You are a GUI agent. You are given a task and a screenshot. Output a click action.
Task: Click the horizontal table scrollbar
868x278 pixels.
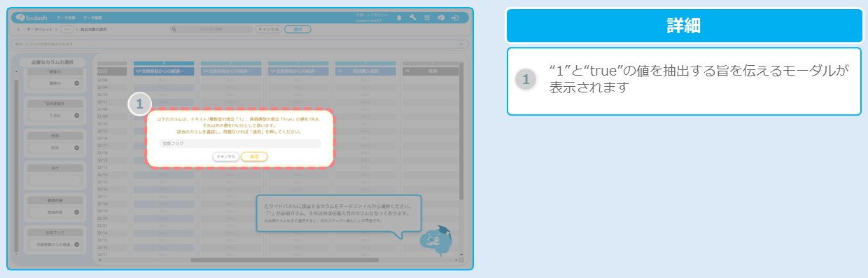pyautogui.click(x=283, y=260)
